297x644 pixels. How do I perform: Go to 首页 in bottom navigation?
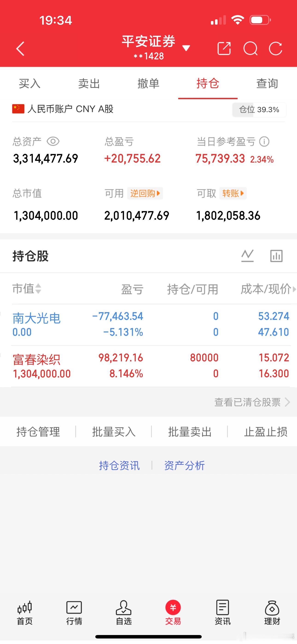(24, 613)
